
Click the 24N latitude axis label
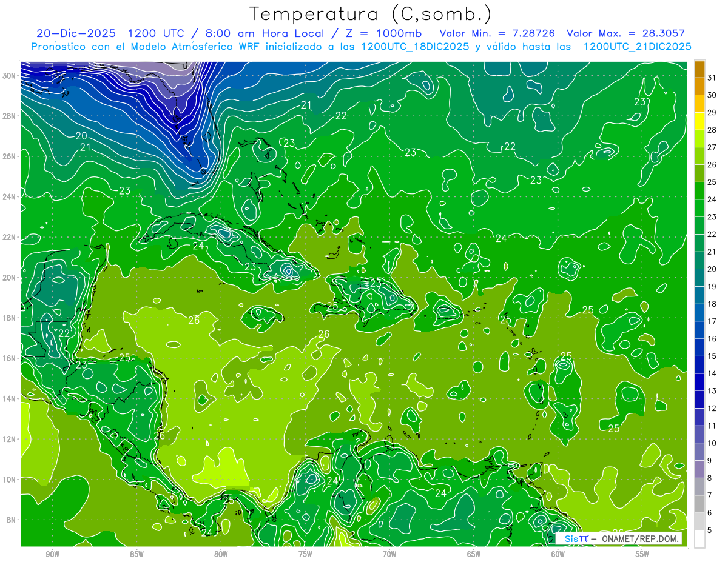tap(10, 197)
